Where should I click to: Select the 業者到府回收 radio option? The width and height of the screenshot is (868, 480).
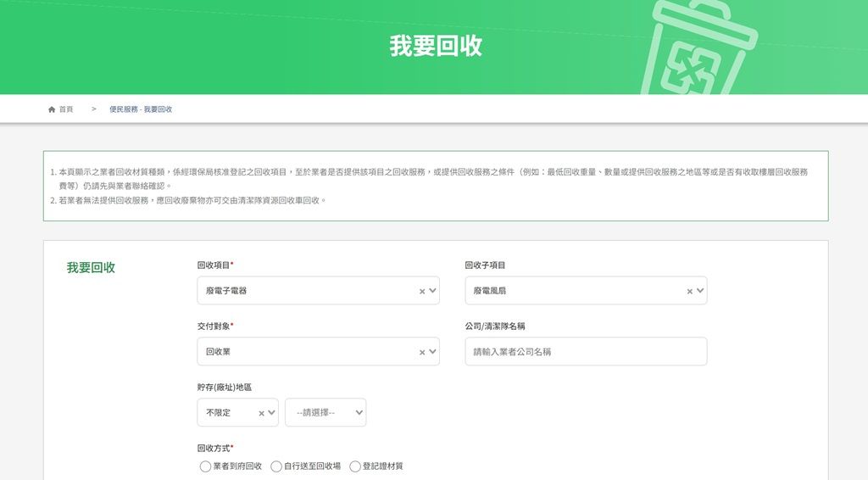pos(205,466)
